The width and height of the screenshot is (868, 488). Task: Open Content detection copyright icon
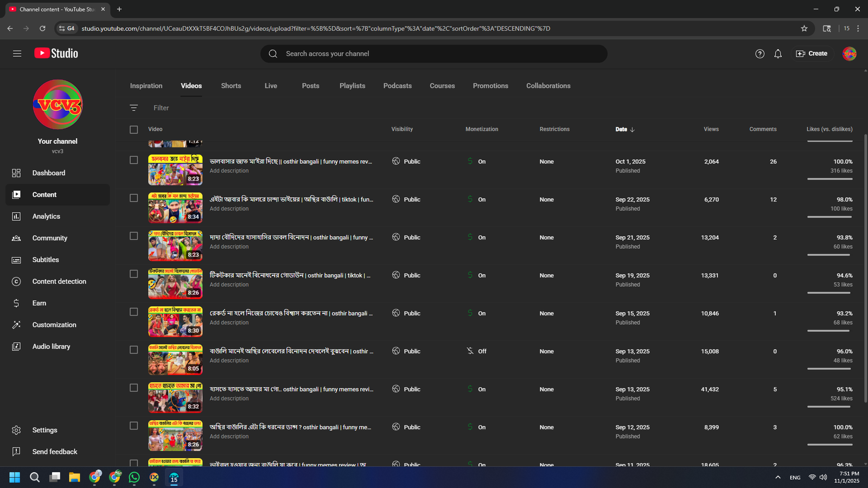coord(16,281)
